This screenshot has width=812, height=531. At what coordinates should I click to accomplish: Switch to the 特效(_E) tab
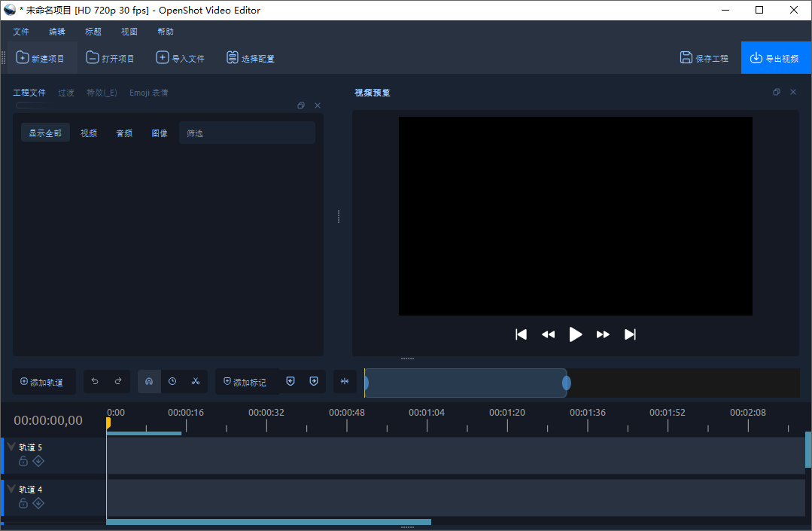tap(101, 92)
